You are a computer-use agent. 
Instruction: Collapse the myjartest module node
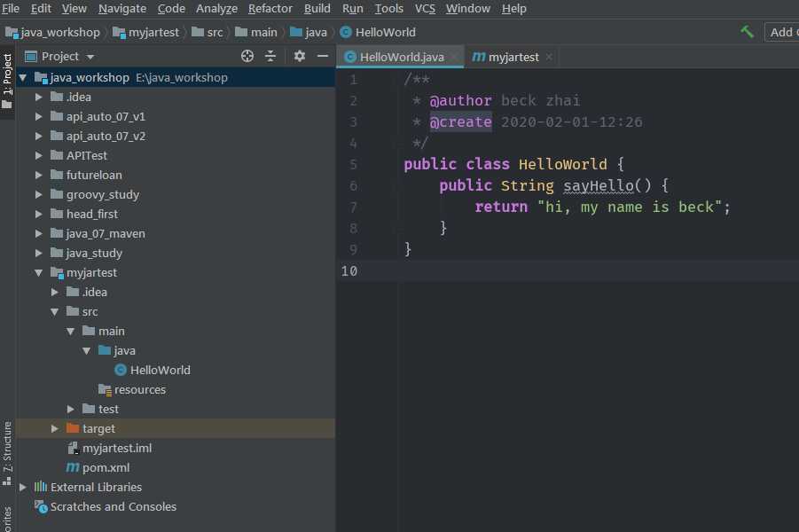pos(39,272)
